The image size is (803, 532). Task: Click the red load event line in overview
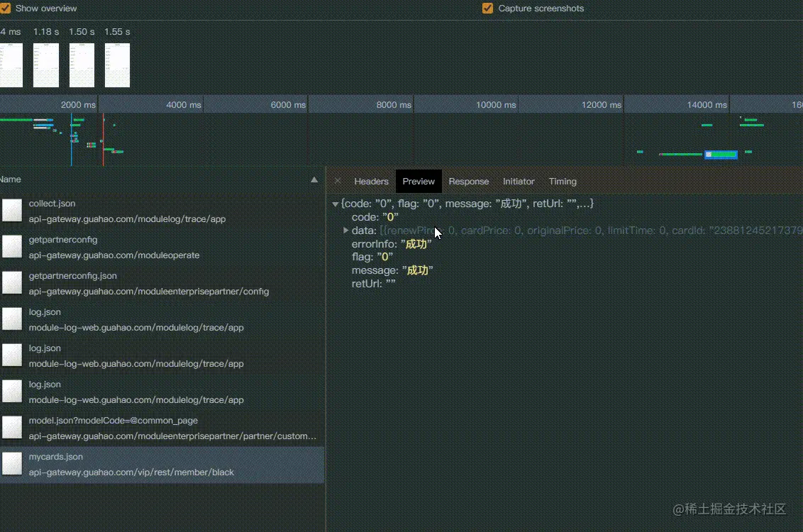point(103,139)
